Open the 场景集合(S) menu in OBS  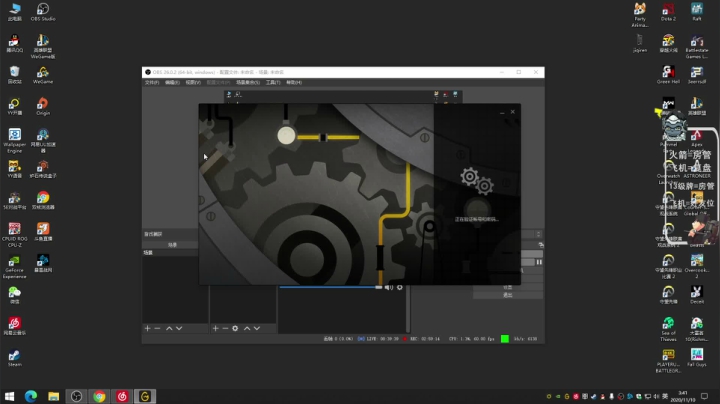pos(248,83)
